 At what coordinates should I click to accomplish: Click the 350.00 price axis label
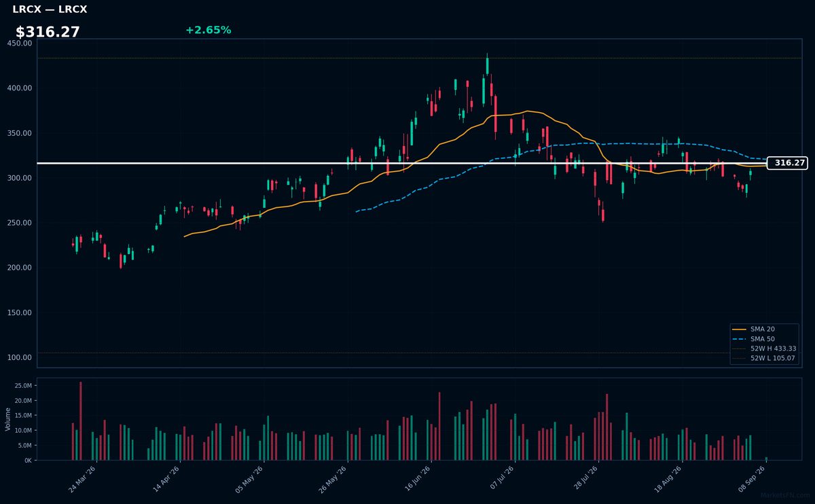coord(20,132)
